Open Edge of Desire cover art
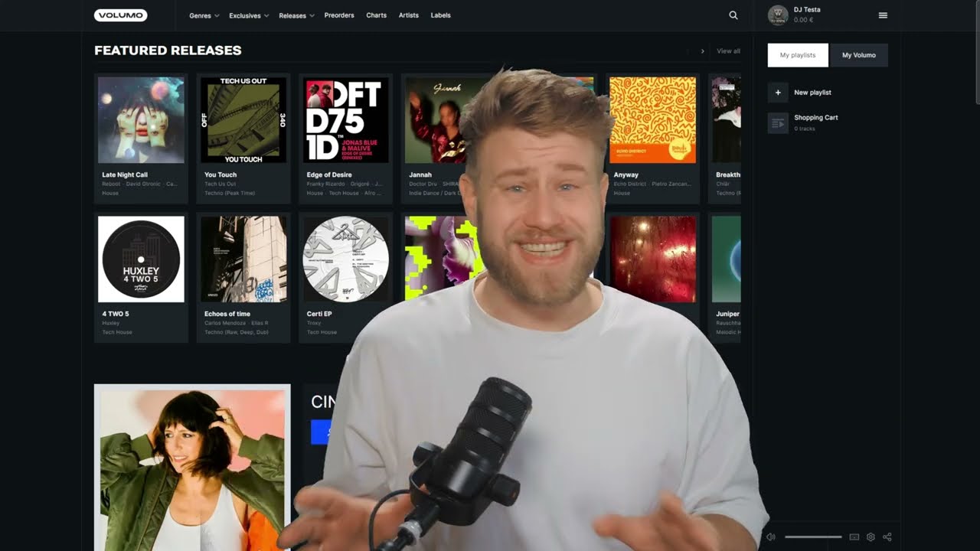 point(346,119)
